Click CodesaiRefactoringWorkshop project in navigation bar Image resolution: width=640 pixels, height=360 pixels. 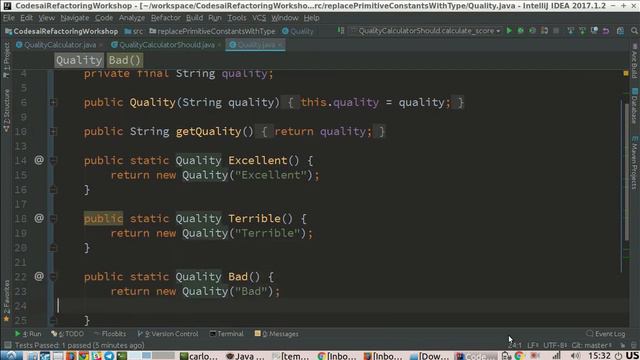click(x=62, y=31)
